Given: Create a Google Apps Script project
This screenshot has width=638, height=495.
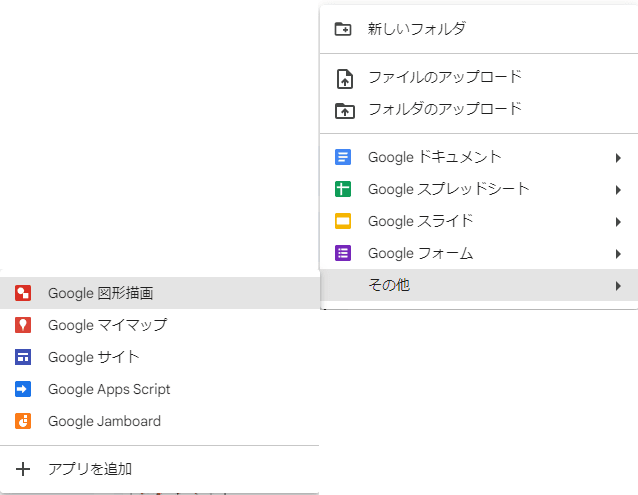Looking at the screenshot, I should (160, 389).
